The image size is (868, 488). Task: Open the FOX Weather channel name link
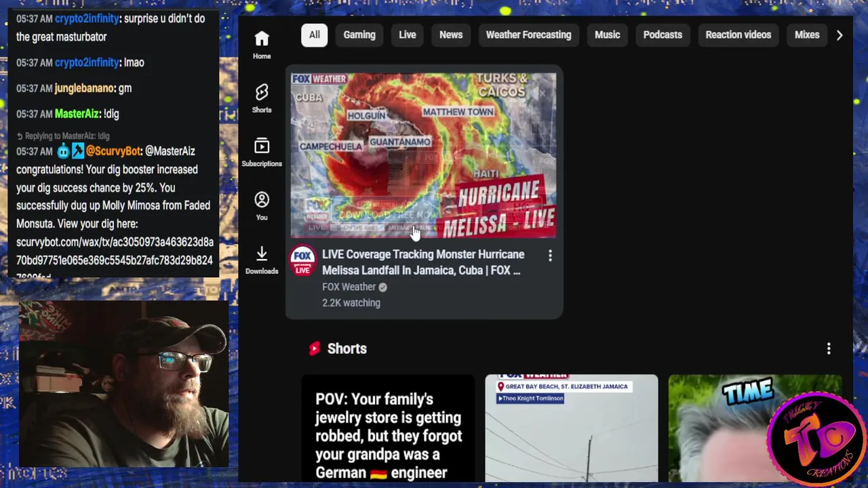tap(349, 287)
